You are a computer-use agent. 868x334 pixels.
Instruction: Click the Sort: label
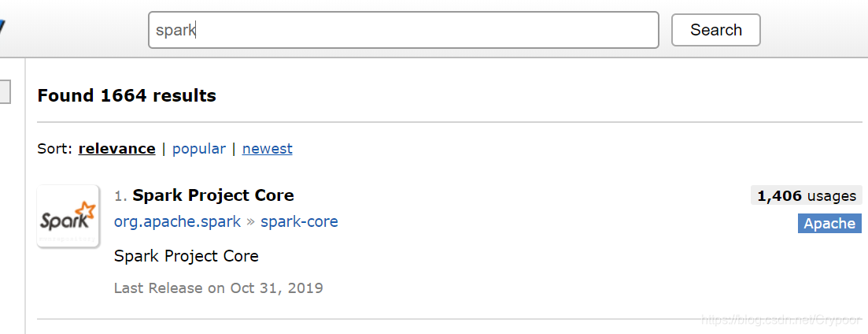pos(55,149)
